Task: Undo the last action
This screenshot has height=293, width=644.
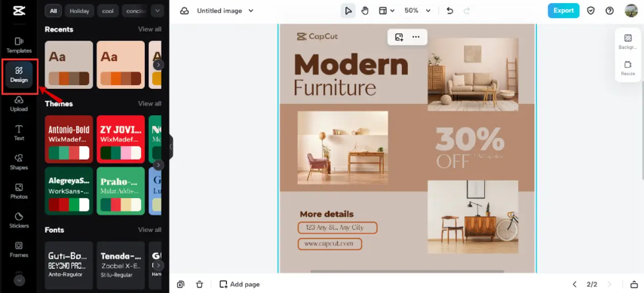Action: [x=449, y=11]
